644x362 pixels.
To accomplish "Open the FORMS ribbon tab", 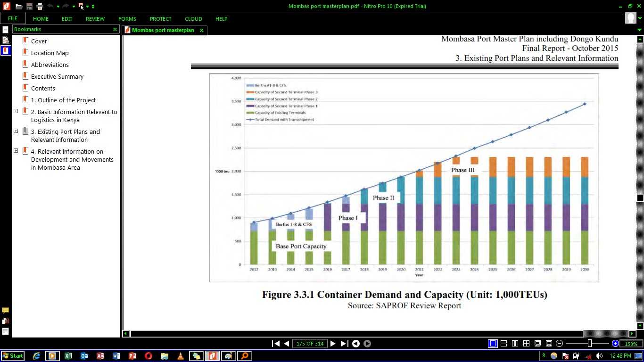I will tap(127, 19).
